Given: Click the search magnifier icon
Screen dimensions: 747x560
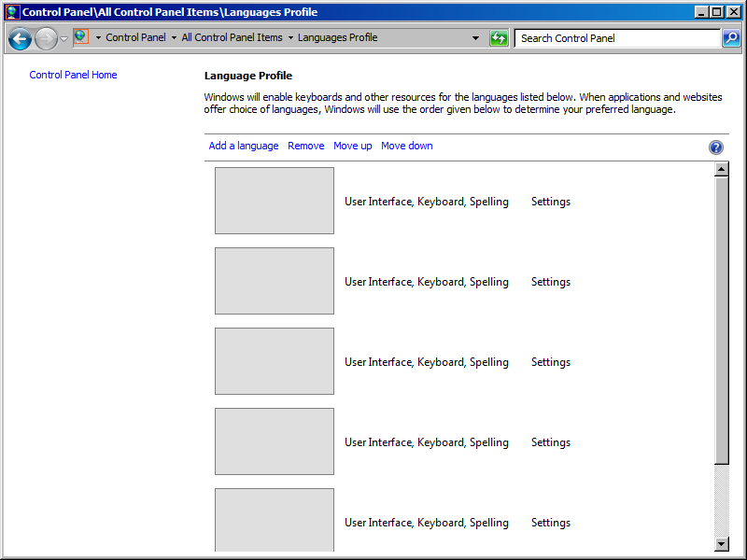Looking at the screenshot, I should (729, 38).
